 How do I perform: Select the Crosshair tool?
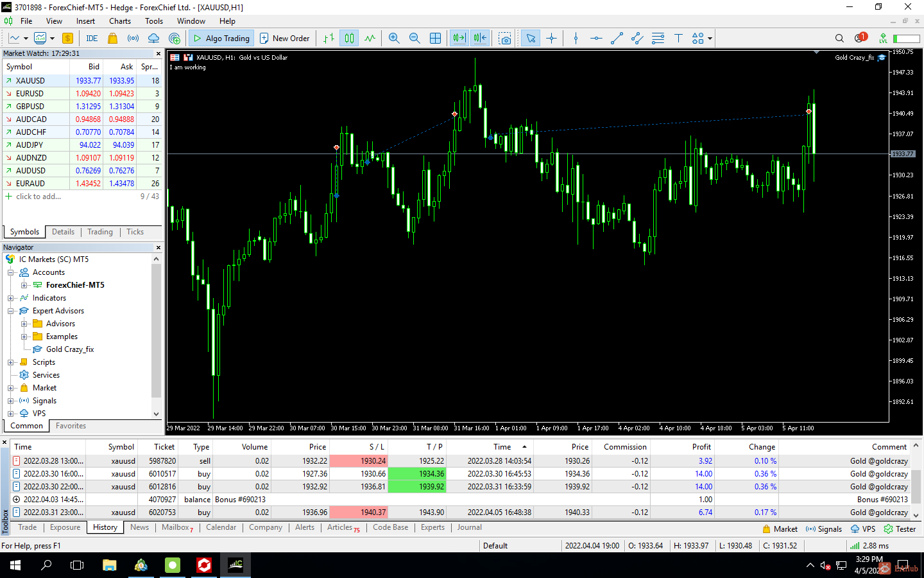(551, 38)
